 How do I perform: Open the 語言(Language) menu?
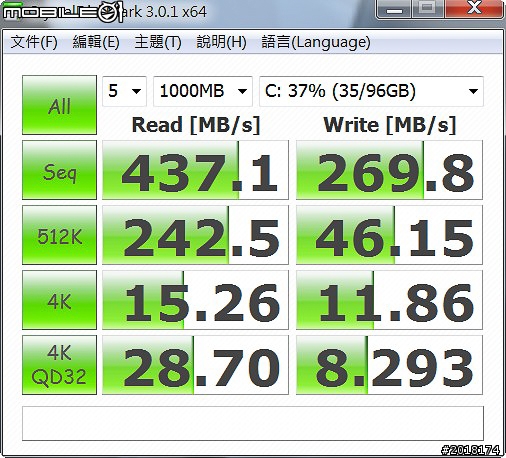point(316,42)
